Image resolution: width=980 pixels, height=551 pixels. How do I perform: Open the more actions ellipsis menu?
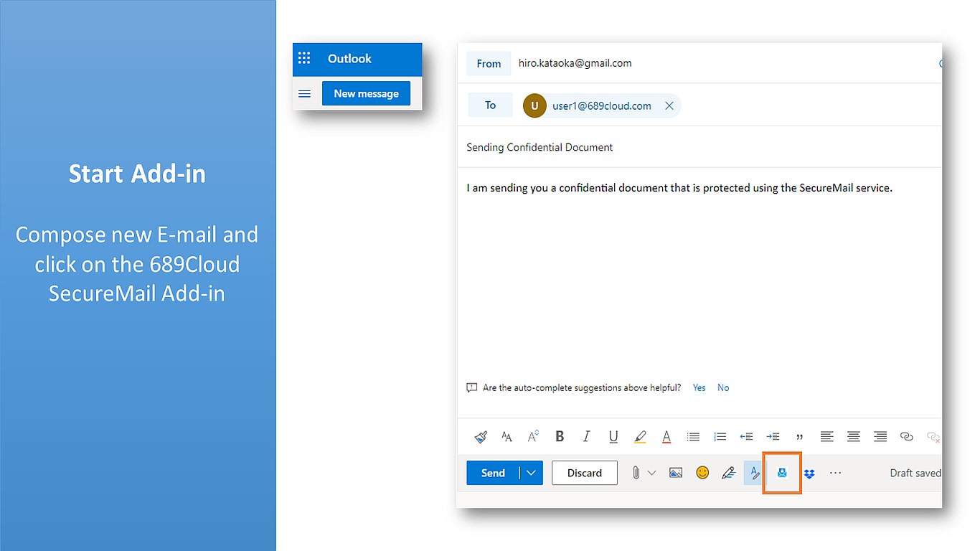835,473
